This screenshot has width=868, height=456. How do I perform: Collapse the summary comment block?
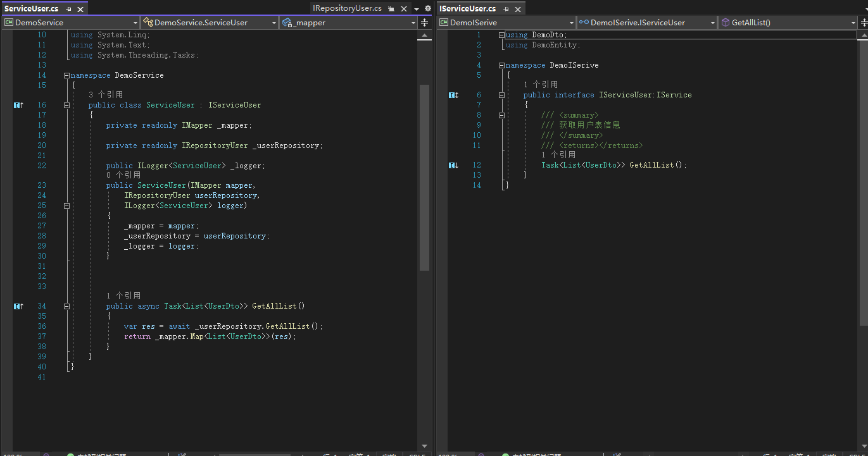501,115
